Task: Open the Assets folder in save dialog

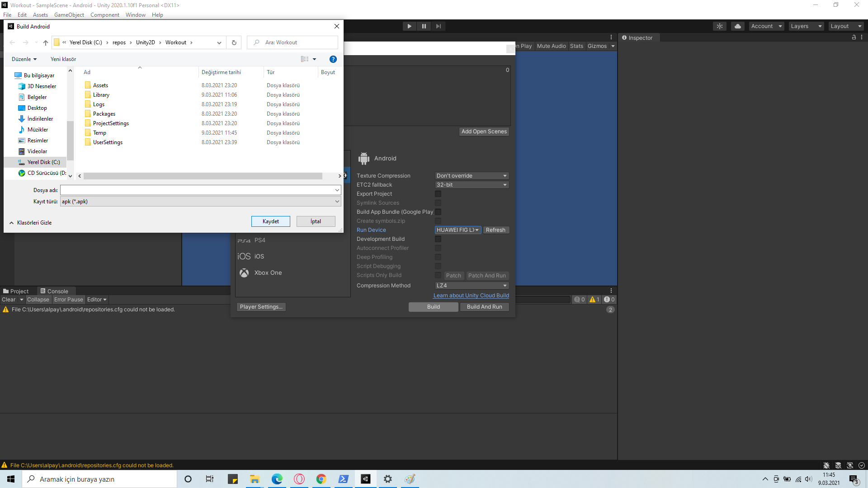Action: 100,85
